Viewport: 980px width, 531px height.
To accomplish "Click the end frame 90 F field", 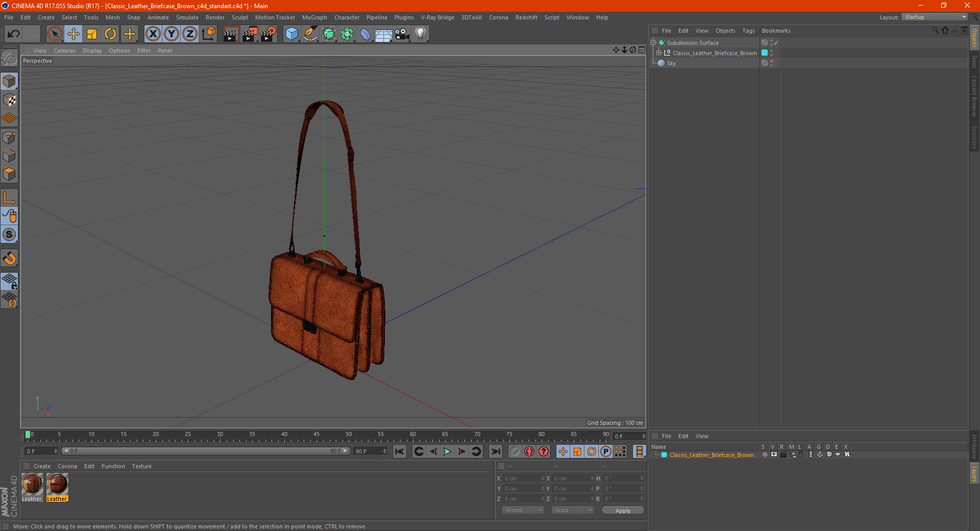I will (370, 451).
